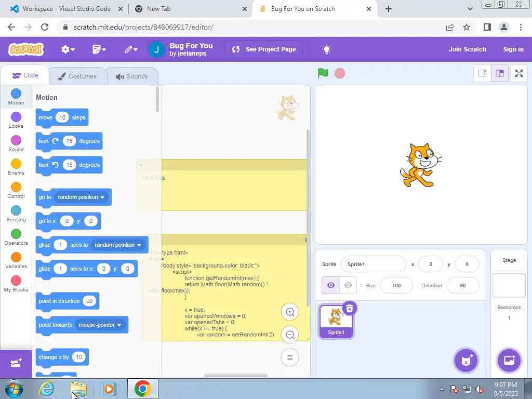Click the turn counterclockwise 15 degrees block
This screenshot has width=532, height=399.
click(x=44, y=165)
